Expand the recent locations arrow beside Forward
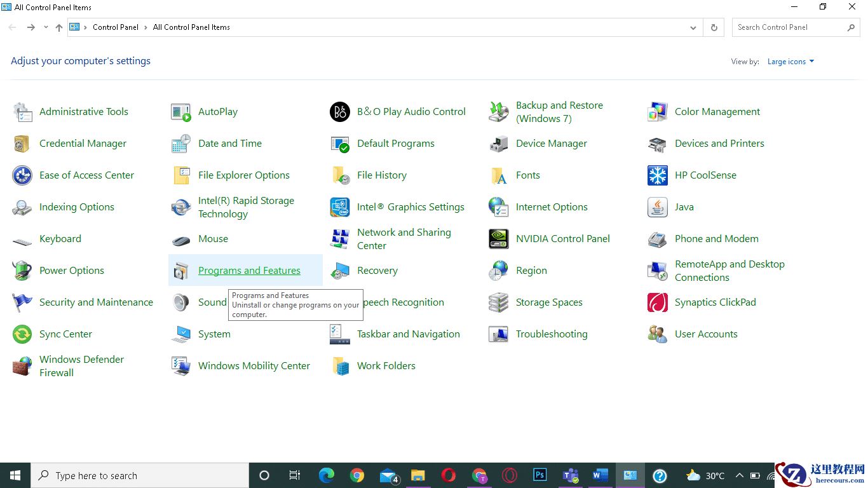This screenshot has width=868, height=488. [x=46, y=27]
